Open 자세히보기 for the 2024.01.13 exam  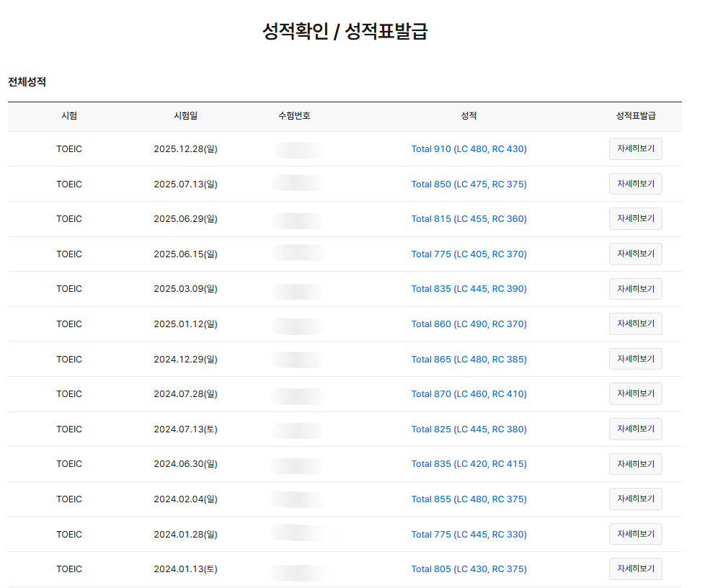click(635, 569)
